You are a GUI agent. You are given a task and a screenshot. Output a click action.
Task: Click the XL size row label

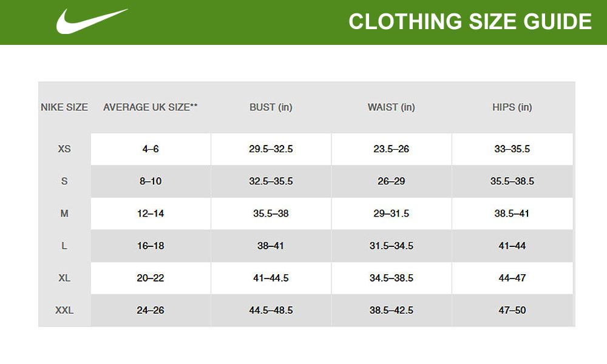(x=64, y=278)
